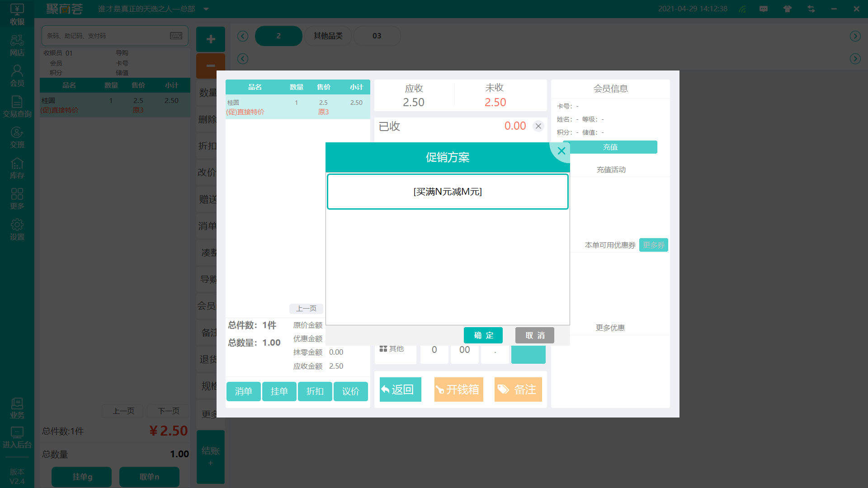
Task: Click the 更多券 more coupons button
Action: click(x=654, y=245)
